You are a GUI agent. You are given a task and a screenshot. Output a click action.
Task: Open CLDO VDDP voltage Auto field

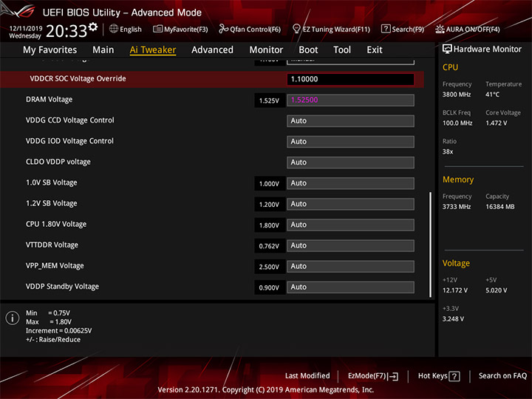350,162
